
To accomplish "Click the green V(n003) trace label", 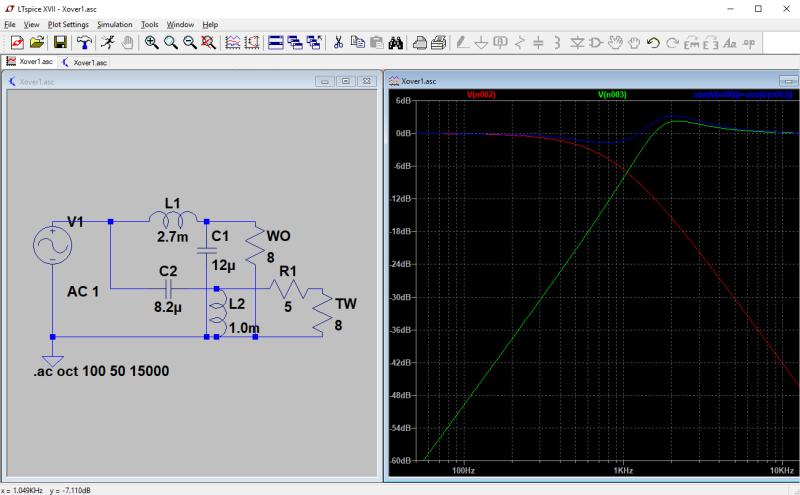I will coord(612,95).
